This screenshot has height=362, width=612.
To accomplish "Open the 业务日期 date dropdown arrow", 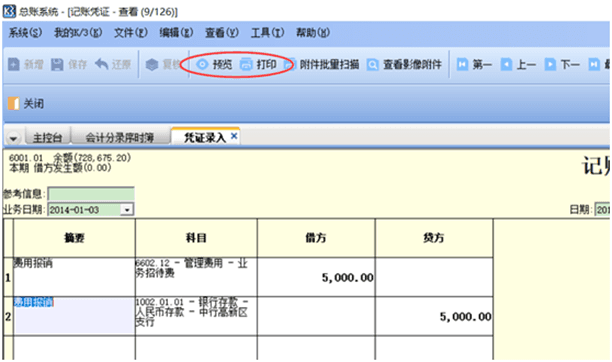I will [127, 210].
